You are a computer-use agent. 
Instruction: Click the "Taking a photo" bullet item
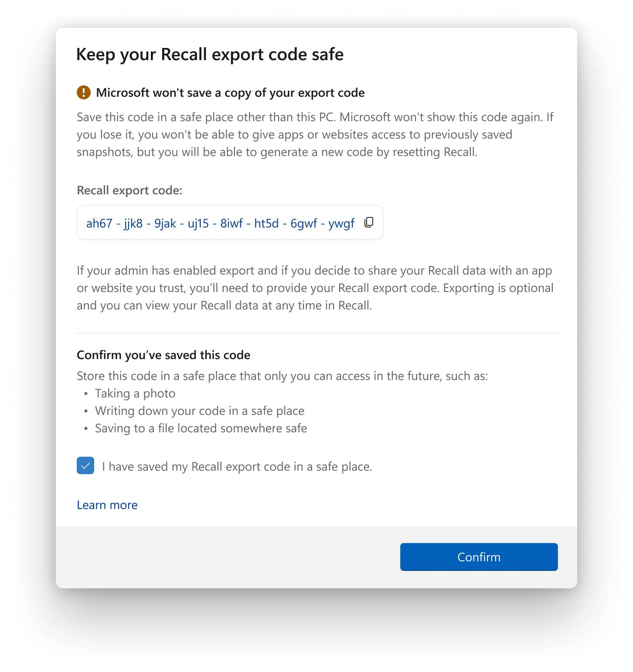[x=135, y=394]
